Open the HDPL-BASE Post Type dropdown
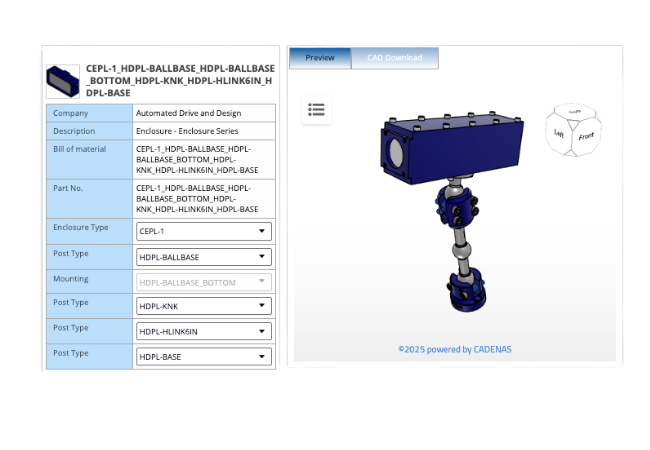650x450 pixels. 203,356
